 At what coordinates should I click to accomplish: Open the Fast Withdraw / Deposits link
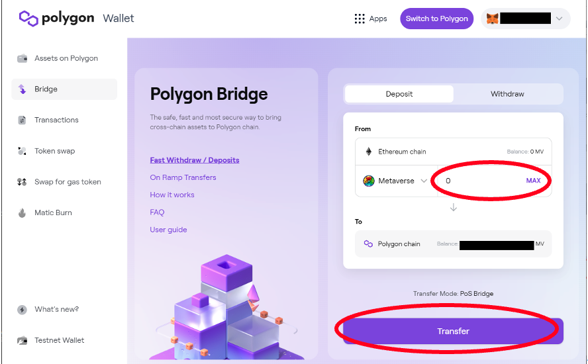tap(195, 160)
